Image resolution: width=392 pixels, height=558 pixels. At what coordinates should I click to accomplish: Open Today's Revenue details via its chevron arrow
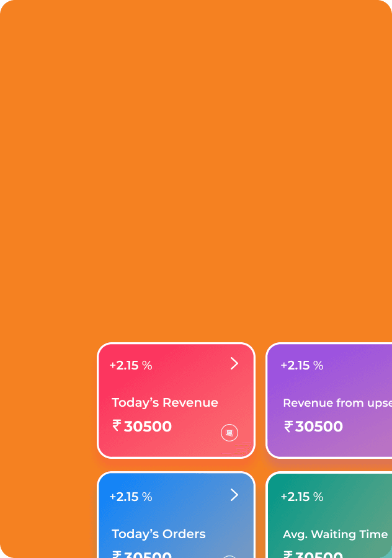(x=234, y=364)
